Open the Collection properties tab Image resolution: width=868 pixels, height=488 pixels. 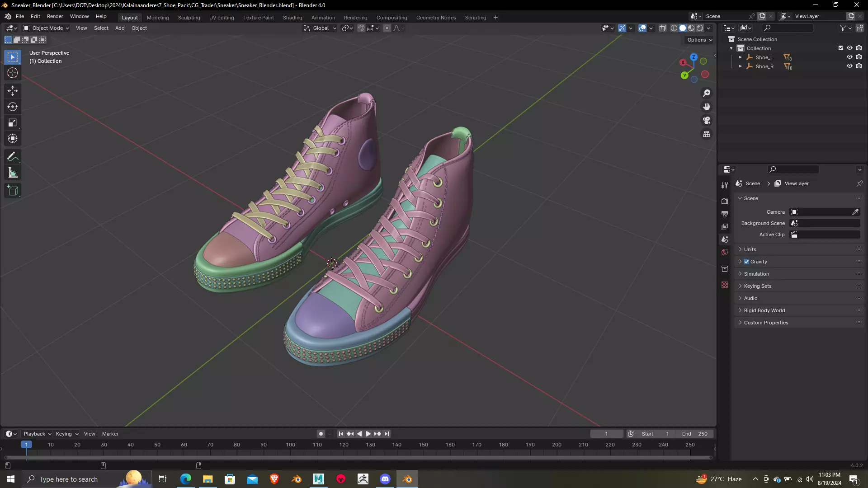pos(725,268)
